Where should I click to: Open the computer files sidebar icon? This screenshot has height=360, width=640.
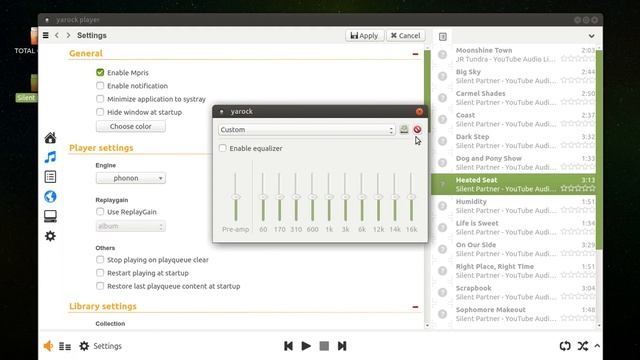[50, 216]
